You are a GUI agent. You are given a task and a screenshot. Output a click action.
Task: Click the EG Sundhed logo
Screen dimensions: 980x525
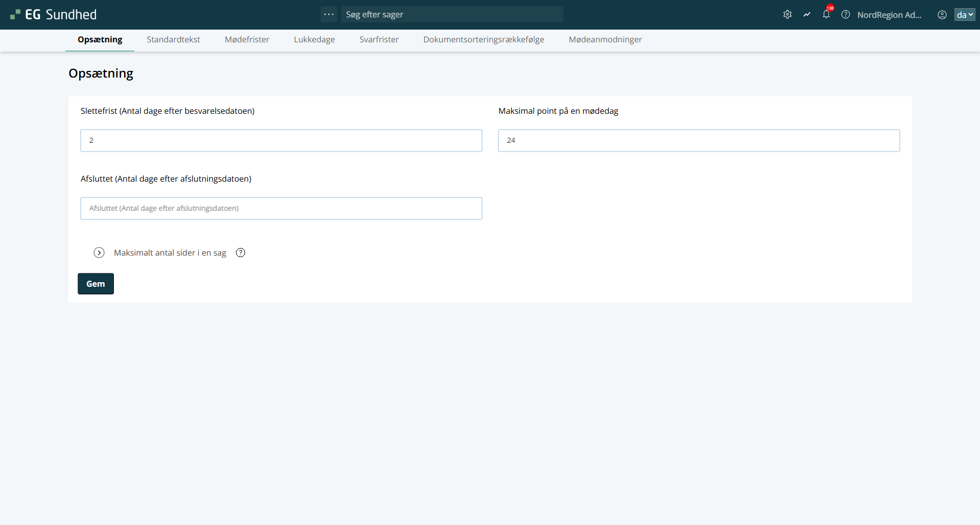coord(54,15)
